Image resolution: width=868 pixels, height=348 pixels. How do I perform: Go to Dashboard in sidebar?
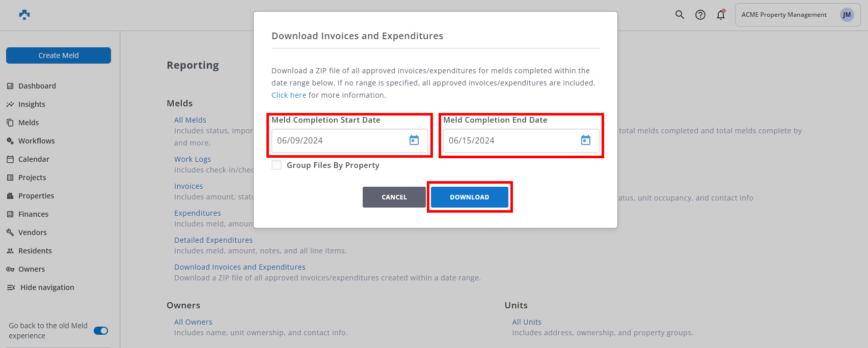(37, 86)
